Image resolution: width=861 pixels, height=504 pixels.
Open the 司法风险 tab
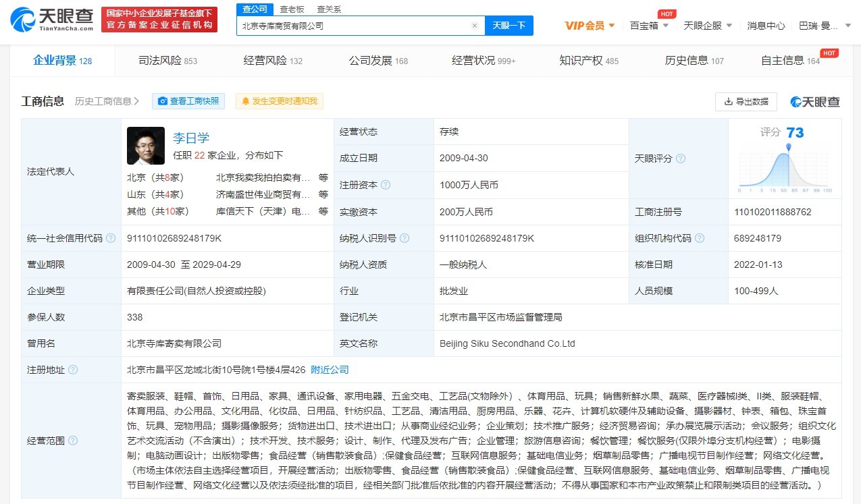pos(167,61)
